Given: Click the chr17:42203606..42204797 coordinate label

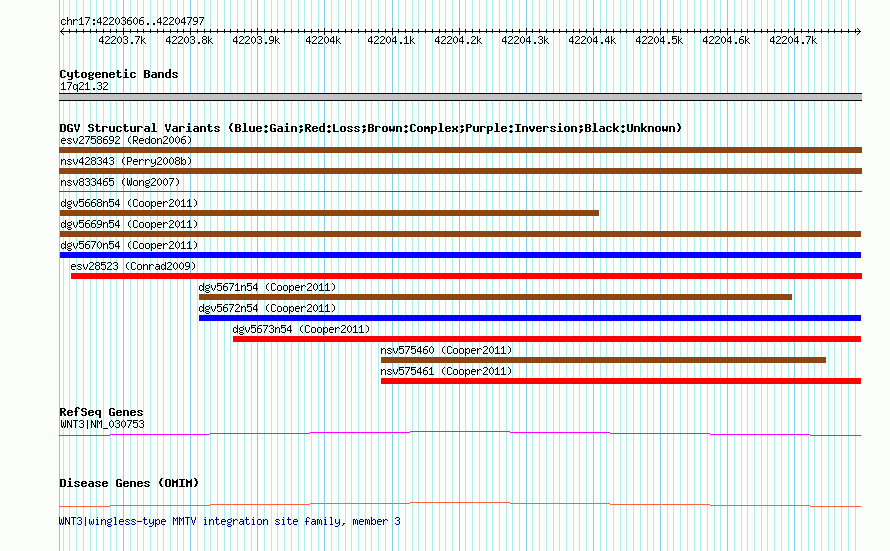Looking at the screenshot, I should [x=132, y=21].
